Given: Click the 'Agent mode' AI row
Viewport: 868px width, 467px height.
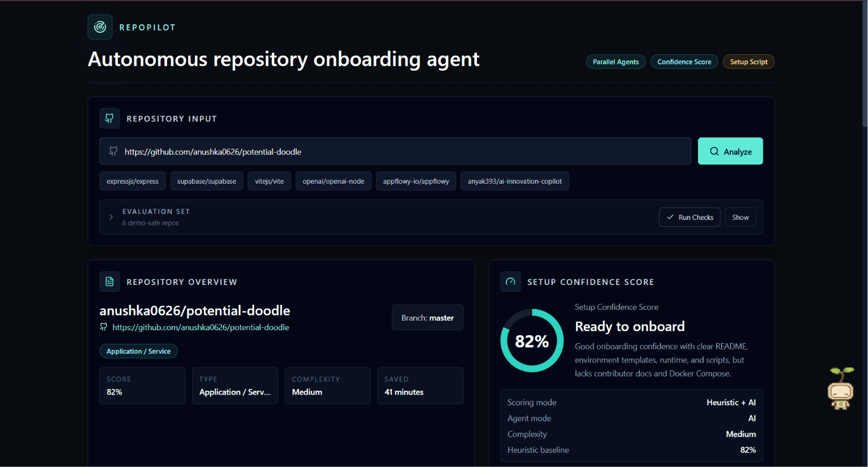Looking at the screenshot, I should [632, 418].
